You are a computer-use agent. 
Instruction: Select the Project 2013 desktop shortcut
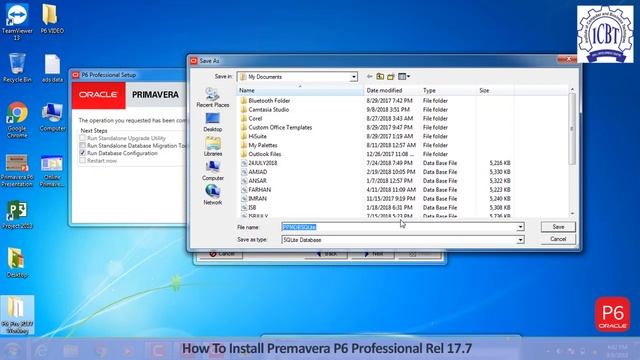pos(17,215)
